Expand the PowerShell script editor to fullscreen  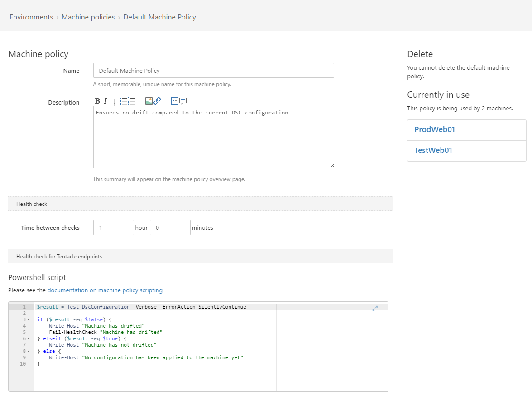375,308
